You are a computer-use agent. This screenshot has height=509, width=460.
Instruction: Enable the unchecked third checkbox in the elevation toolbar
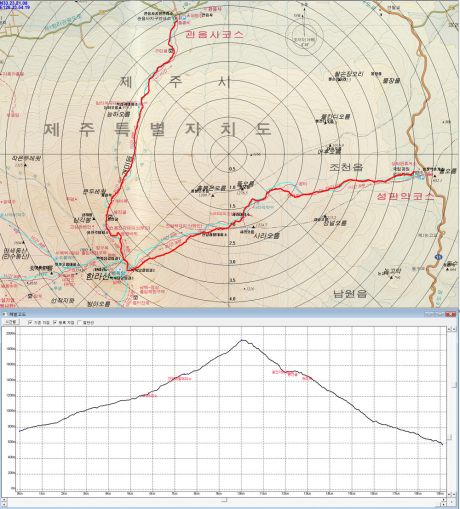click(x=79, y=322)
